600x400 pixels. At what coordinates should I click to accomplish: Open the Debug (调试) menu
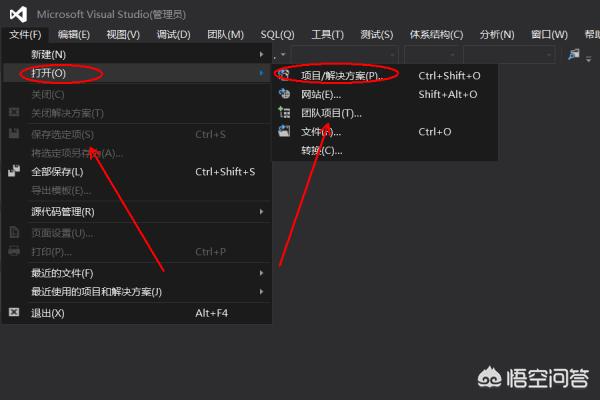[x=173, y=34]
